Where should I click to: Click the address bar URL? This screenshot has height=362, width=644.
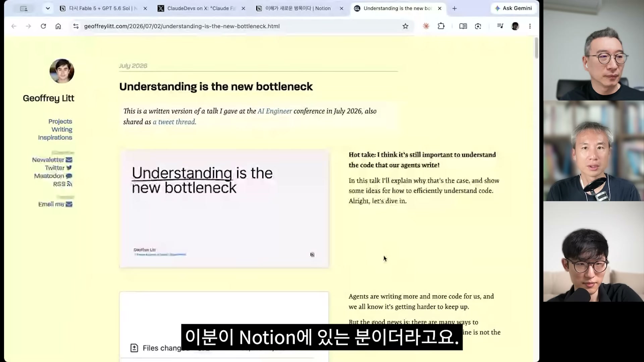(182, 26)
